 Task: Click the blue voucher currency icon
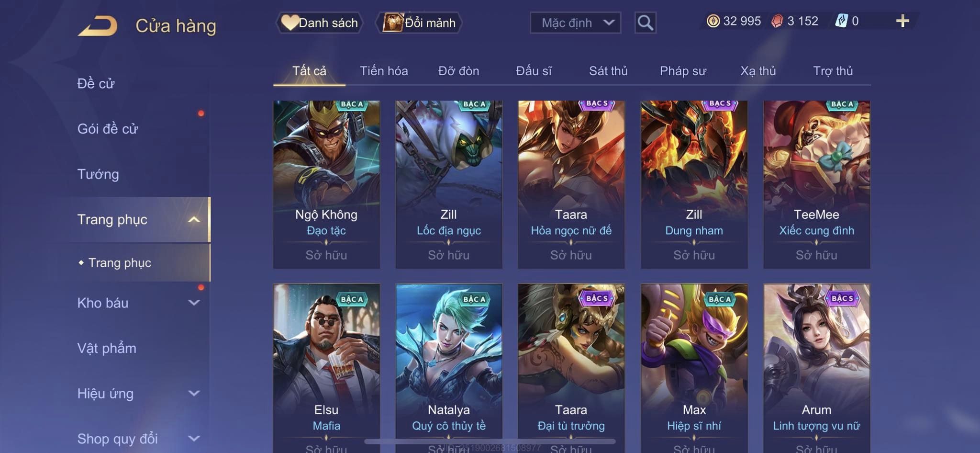[x=841, y=21]
